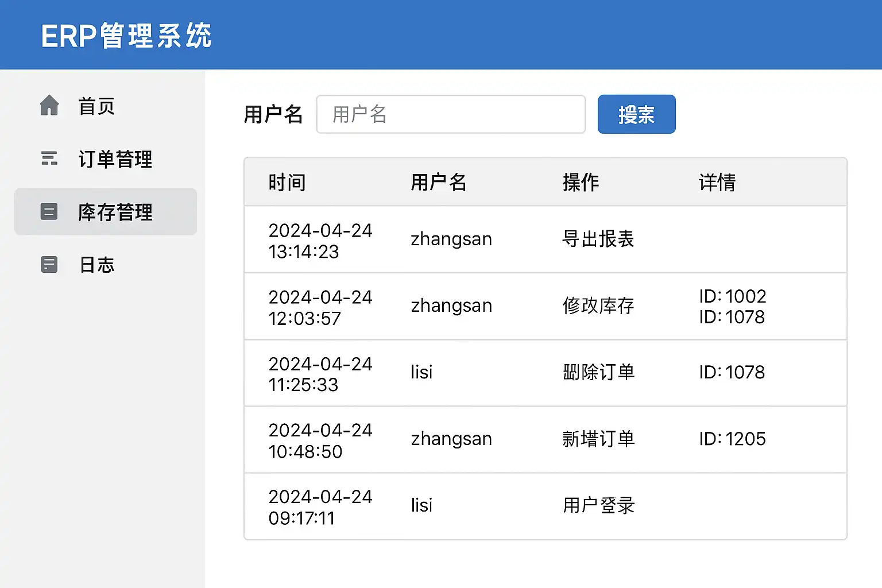
Task: Open the 日志 page
Action: [97, 265]
